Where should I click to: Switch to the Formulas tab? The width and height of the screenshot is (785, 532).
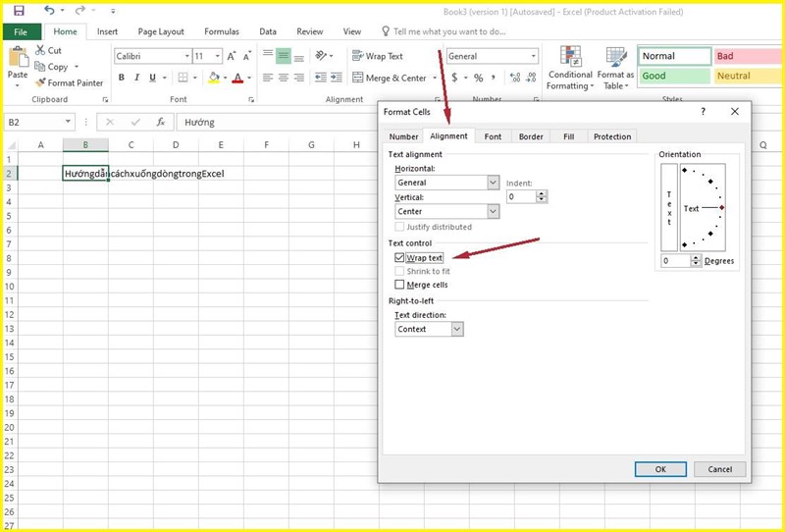click(222, 31)
